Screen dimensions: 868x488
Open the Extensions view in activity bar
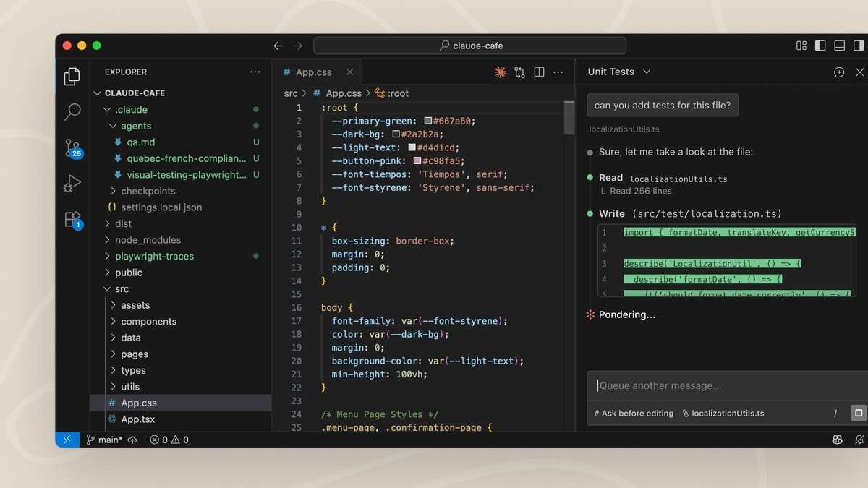[x=73, y=220]
